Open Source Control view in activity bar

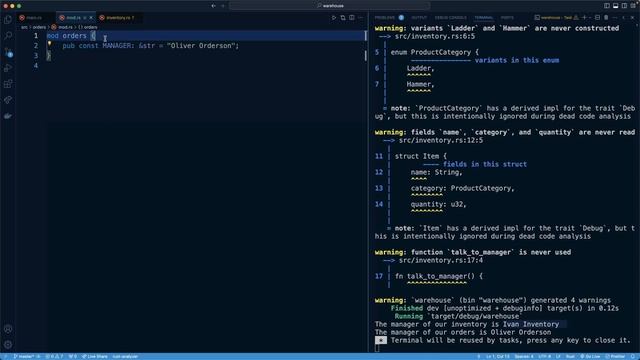pos(8,52)
